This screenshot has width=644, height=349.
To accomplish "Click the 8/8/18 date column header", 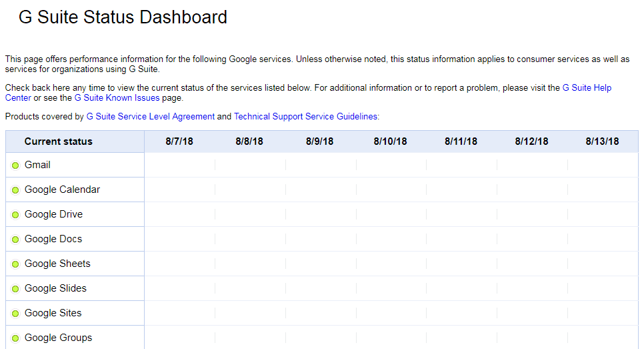I will pos(249,141).
